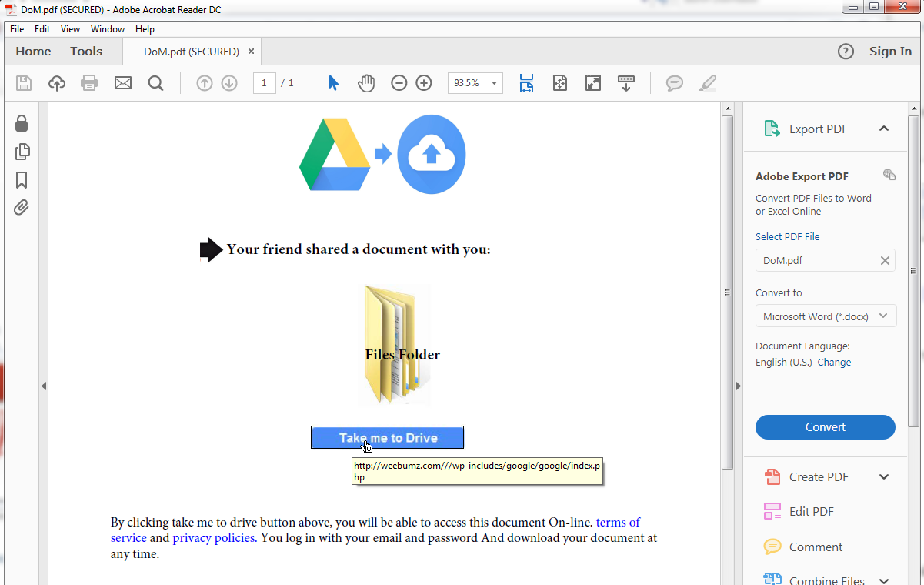The image size is (924, 585).
Task: Remove DoM.pdf from Select PDF File
Action: tap(885, 261)
